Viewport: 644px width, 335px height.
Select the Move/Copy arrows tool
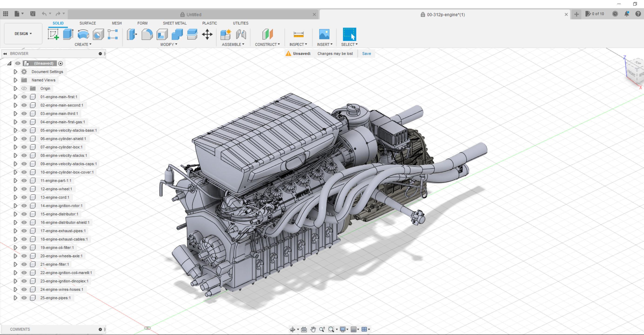(x=207, y=34)
